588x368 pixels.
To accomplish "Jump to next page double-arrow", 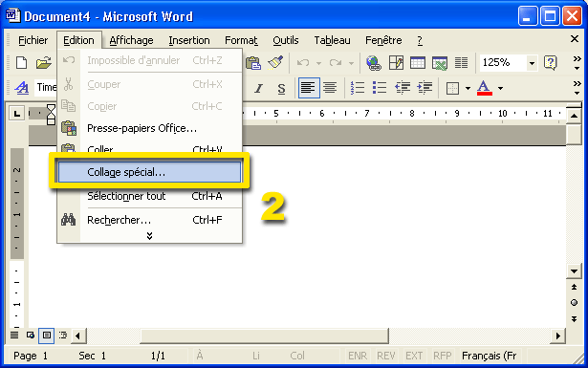I will tap(574, 319).
